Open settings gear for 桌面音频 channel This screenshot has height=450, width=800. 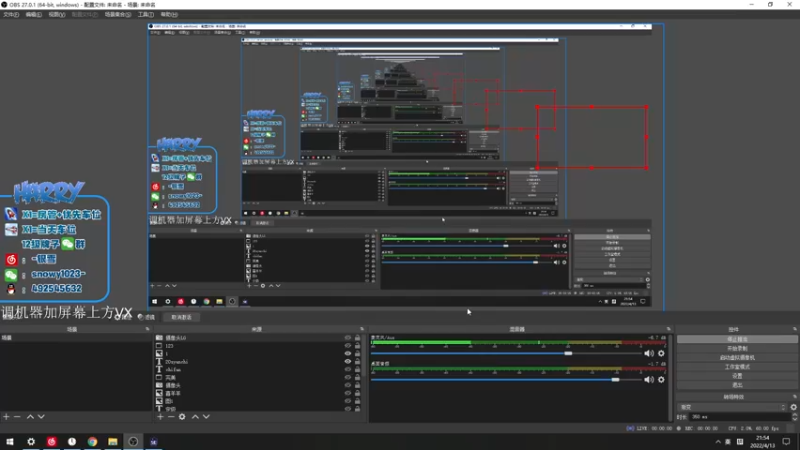tap(661, 380)
